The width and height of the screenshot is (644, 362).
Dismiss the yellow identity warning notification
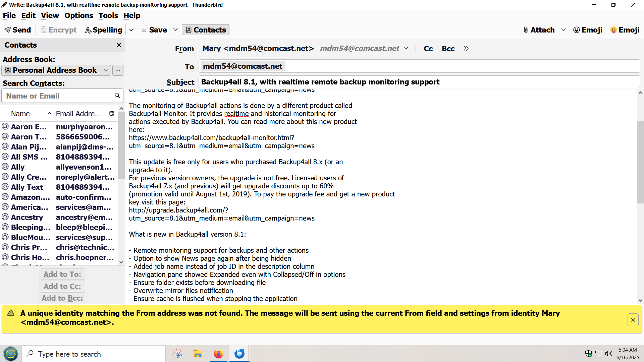[633, 320]
